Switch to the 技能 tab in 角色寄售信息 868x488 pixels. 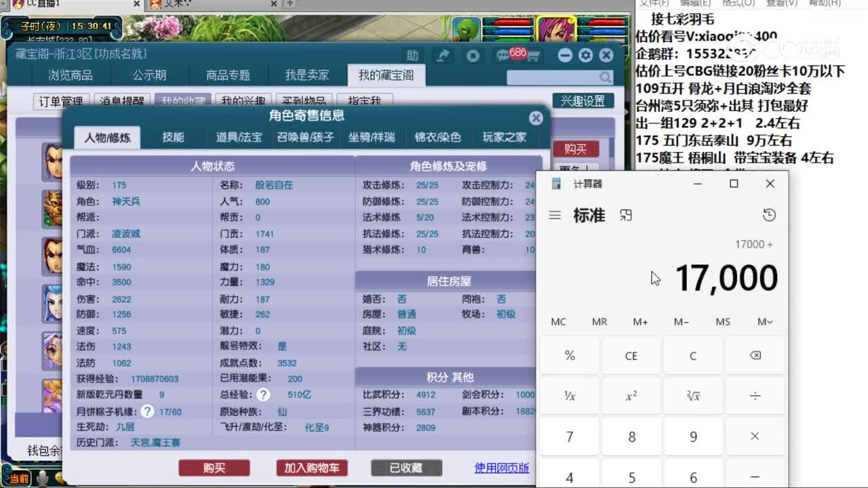pyautogui.click(x=174, y=136)
